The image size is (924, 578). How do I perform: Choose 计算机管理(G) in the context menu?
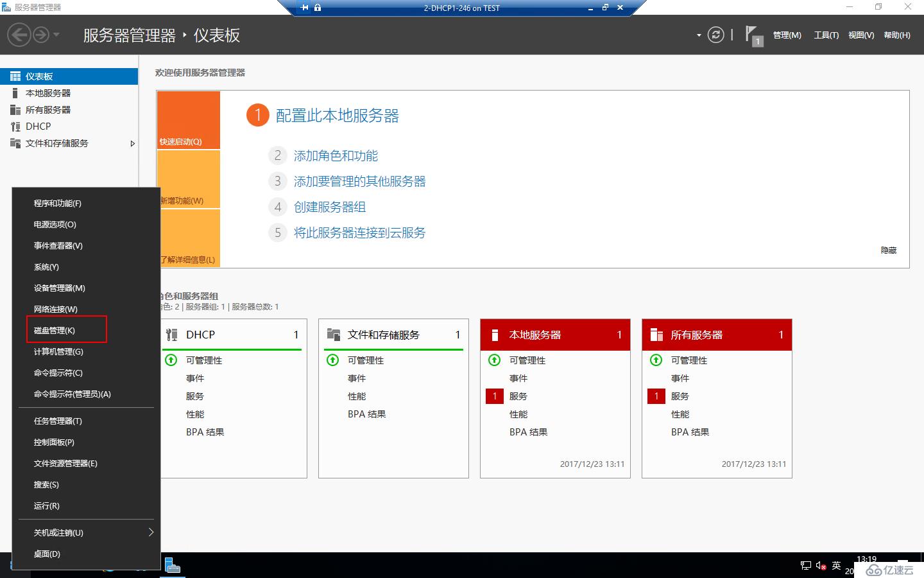point(86,352)
